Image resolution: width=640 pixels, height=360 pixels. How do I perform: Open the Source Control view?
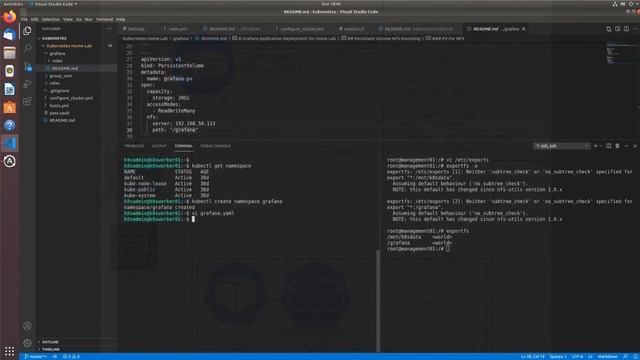(x=27, y=66)
